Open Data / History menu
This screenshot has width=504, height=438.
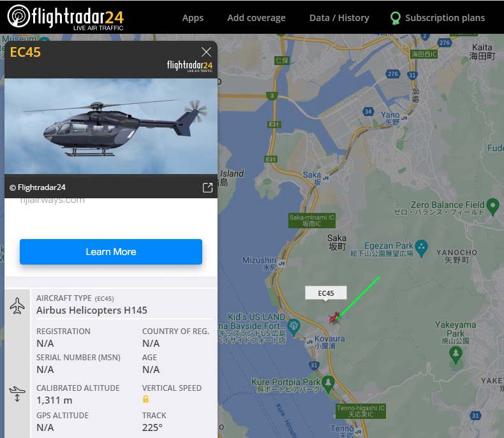[x=339, y=18]
